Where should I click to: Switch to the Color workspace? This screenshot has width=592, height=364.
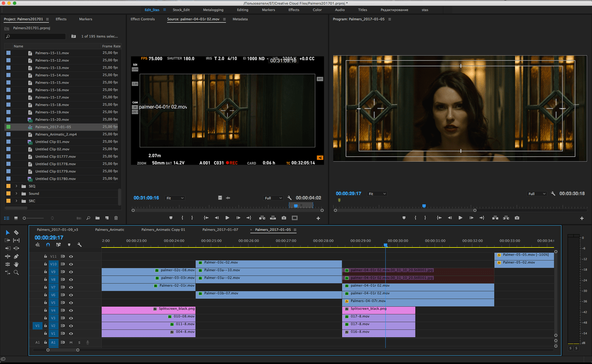(317, 9)
